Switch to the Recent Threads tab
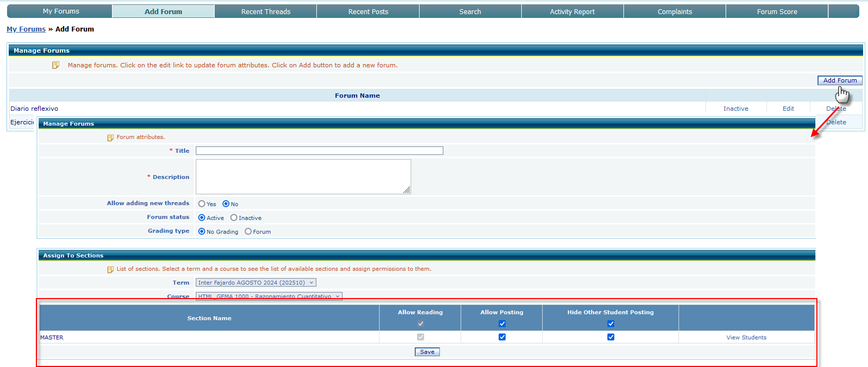The width and height of the screenshot is (868, 367). (266, 11)
